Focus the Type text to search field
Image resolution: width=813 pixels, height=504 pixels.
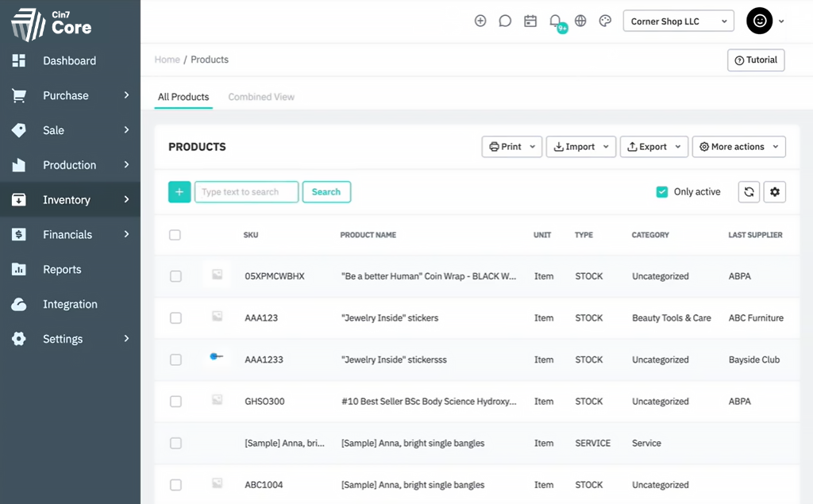tap(246, 192)
